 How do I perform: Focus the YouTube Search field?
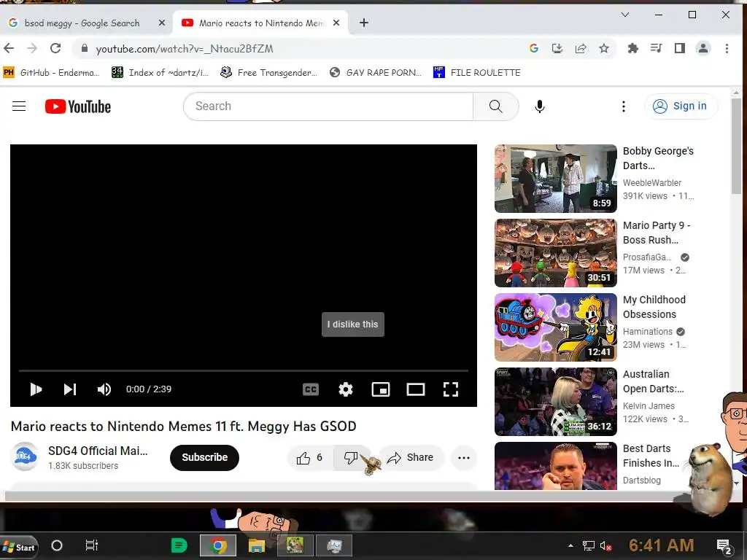328,106
